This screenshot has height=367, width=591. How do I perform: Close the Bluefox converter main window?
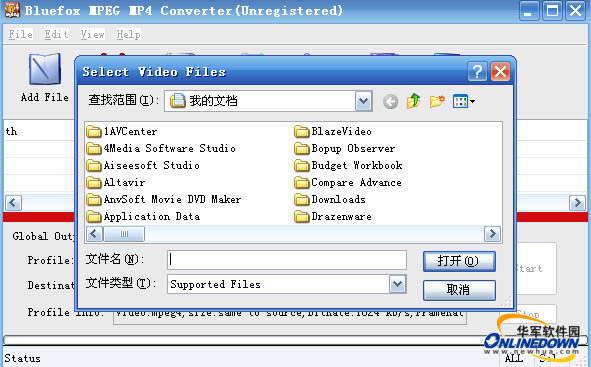coord(576,11)
